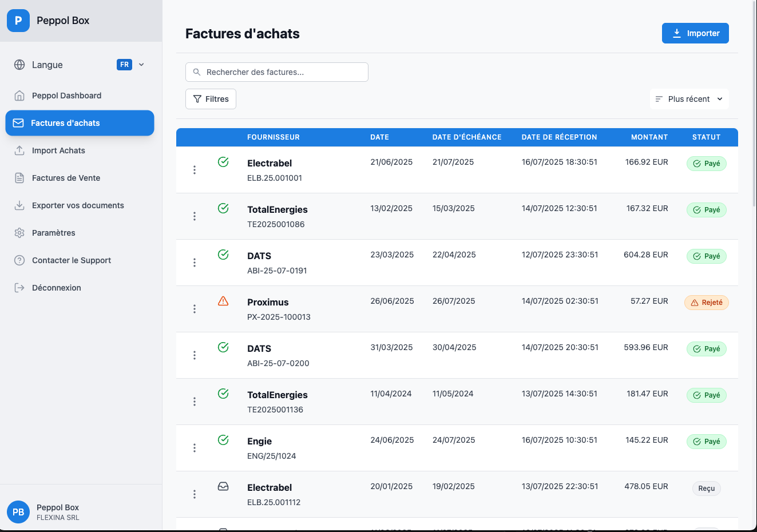757x532 pixels.
Task: Click the Importer button
Action: pos(695,33)
